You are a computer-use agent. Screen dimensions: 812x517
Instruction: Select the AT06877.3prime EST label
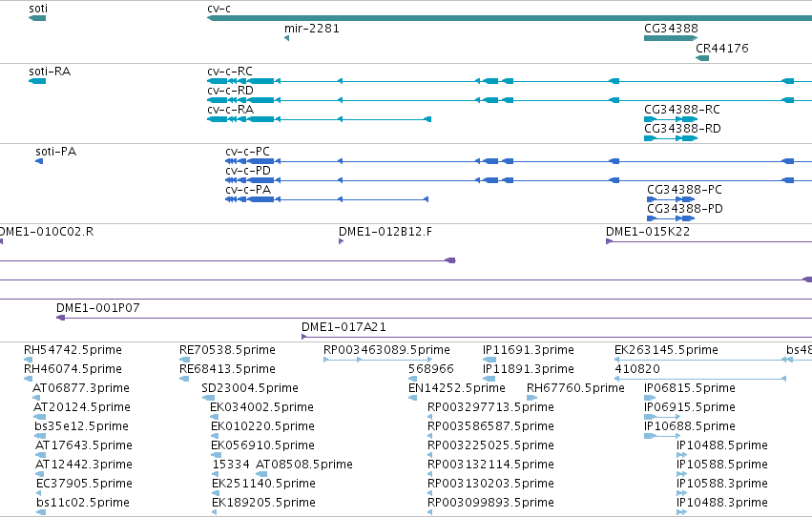81,388
